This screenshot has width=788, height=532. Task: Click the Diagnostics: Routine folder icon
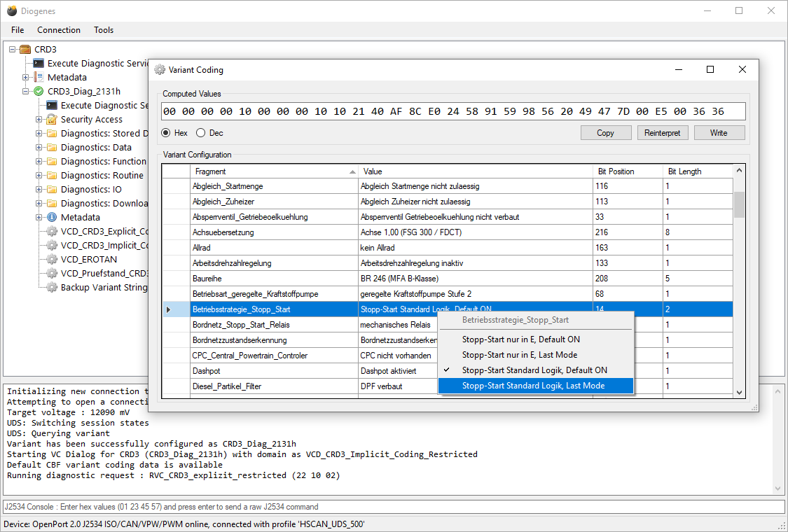click(x=52, y=175)
